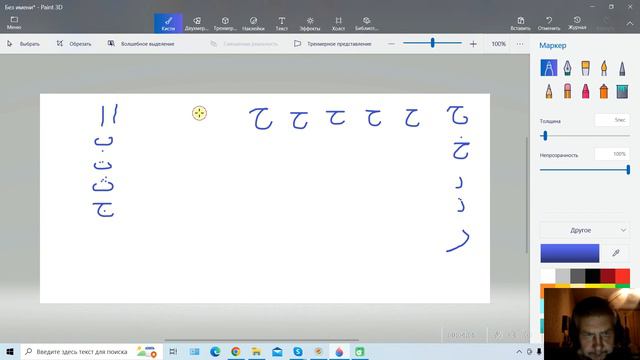Pick the white color swatch
Viewport: 640px width, 360px height.
pyautogui.click(x=548, y=276)
